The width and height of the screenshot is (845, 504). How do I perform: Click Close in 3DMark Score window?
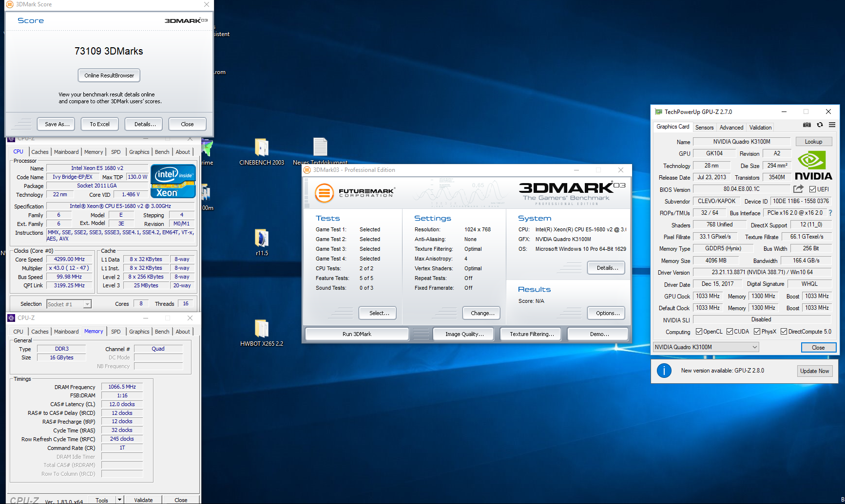pyautogui.click(x=187, y=124)
